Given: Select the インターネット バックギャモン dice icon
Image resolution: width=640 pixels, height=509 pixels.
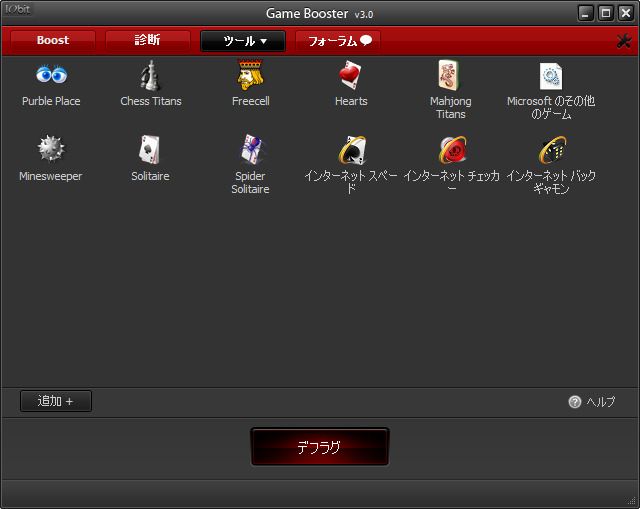Looking at the screenshot, I should [x=552, y=150].
